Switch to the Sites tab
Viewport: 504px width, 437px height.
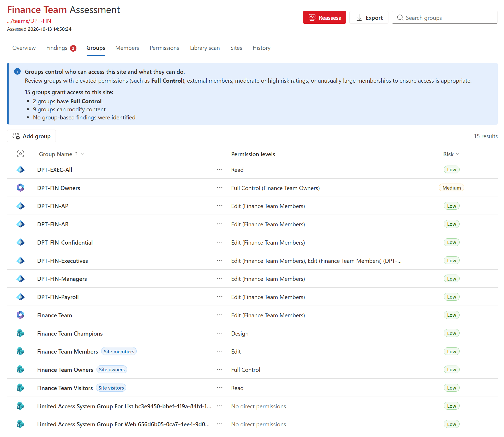pyautogui.click(x=236, y=48)
